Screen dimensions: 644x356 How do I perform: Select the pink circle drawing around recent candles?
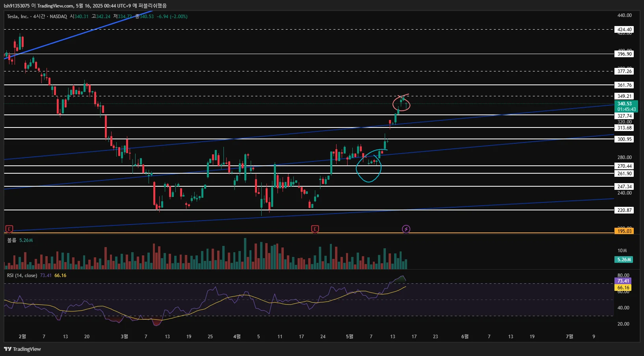tap(401, 103)
